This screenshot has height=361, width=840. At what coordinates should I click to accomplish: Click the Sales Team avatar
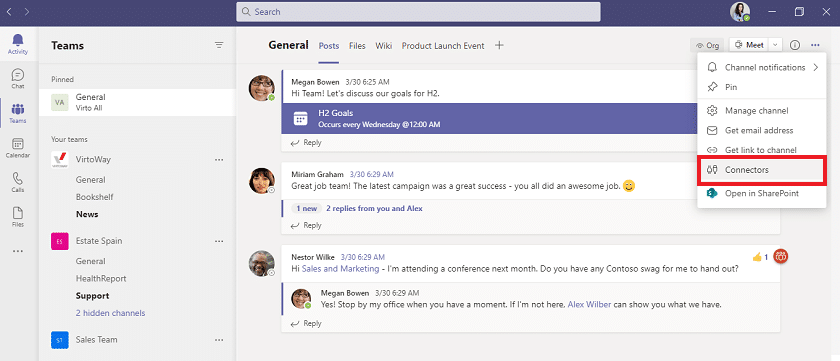[59, 340]
